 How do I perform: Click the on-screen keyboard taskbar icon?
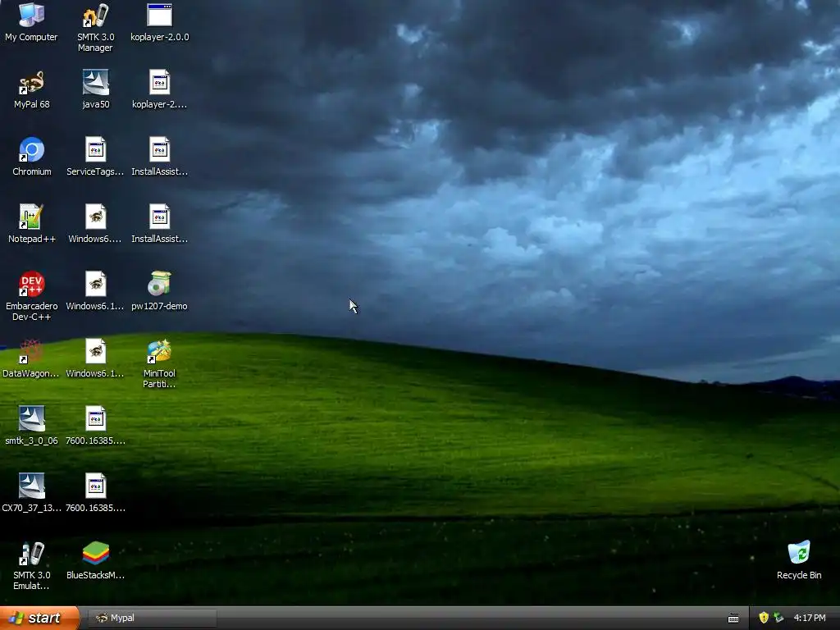coord(733,619)
